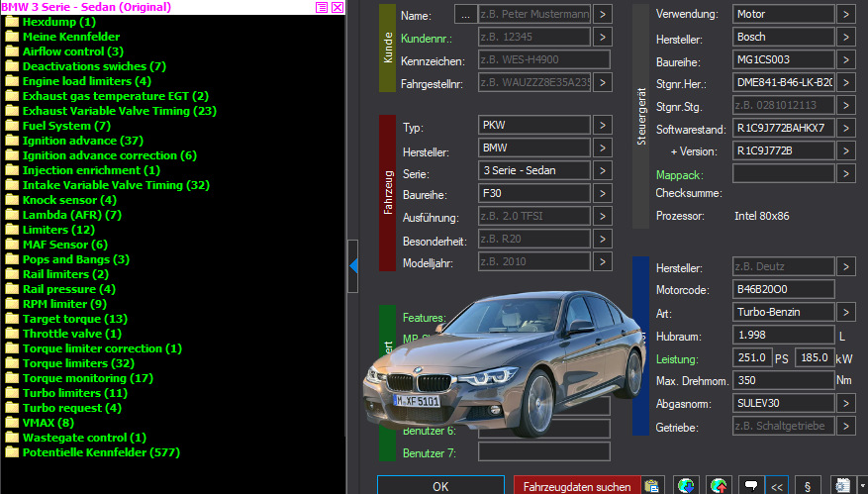Click the § paragraph symbol button

pos(808,486)
